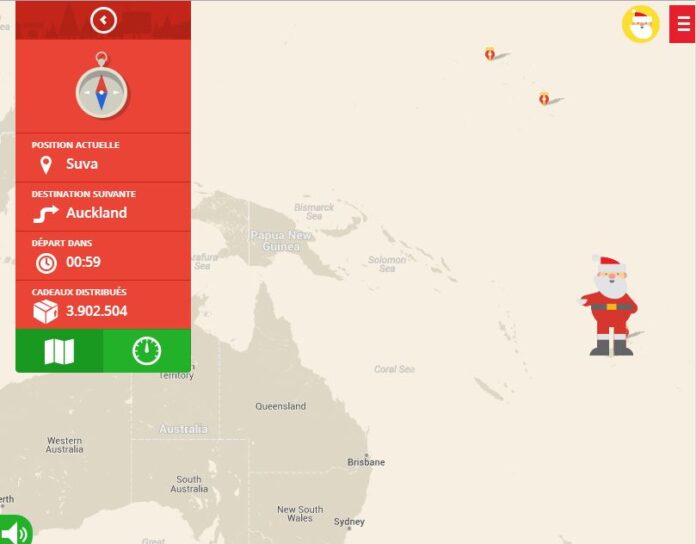Select the lower gift marker on map
This screenshot has width=696, height=544.
[544, 98]
